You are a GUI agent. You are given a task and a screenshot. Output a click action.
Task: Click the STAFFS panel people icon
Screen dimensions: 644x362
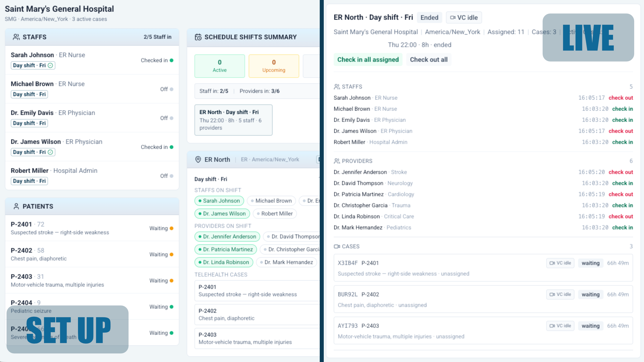pyautogui.click(x=16, y=37)
